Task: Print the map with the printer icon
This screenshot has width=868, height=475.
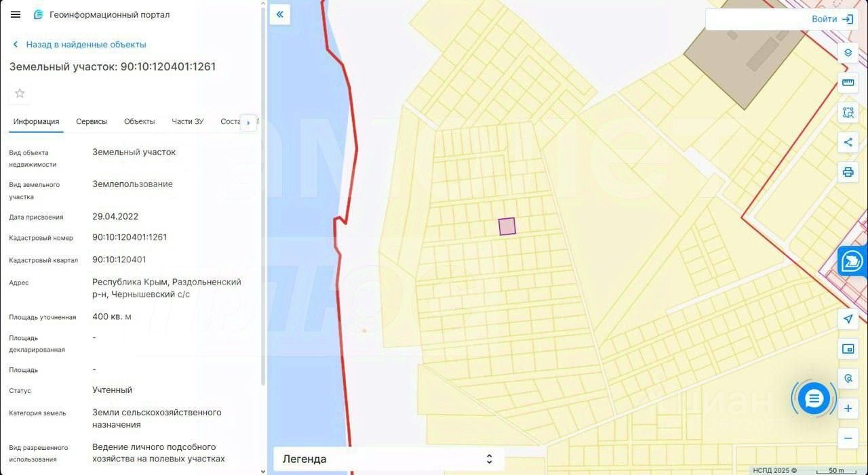Action: (x=848, y=172)
